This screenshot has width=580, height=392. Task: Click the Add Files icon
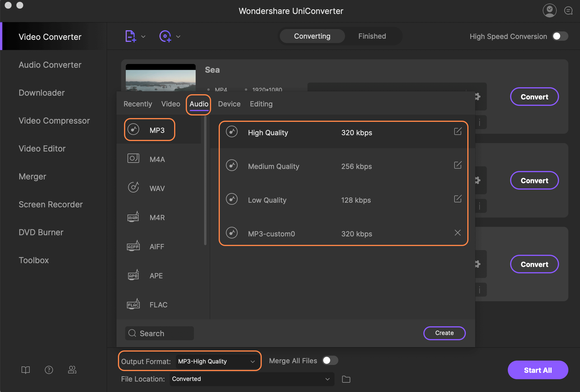(130, 36)
